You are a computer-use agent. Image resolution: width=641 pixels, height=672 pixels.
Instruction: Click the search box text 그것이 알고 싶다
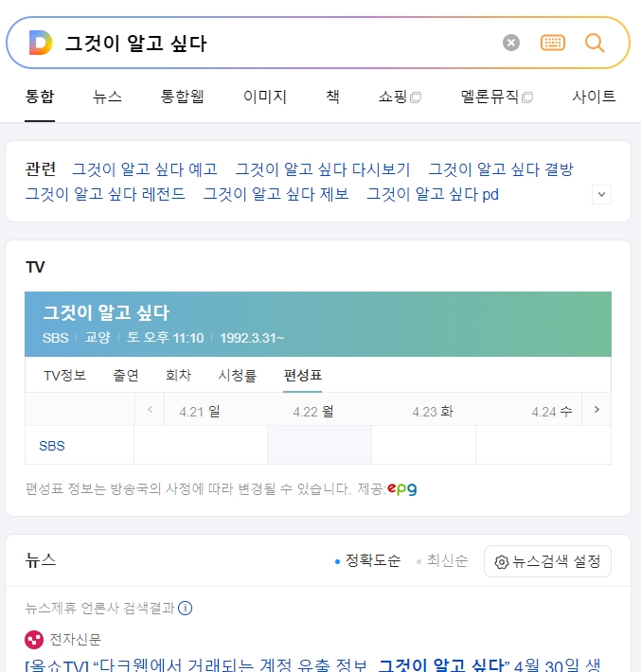coord(136,44)
